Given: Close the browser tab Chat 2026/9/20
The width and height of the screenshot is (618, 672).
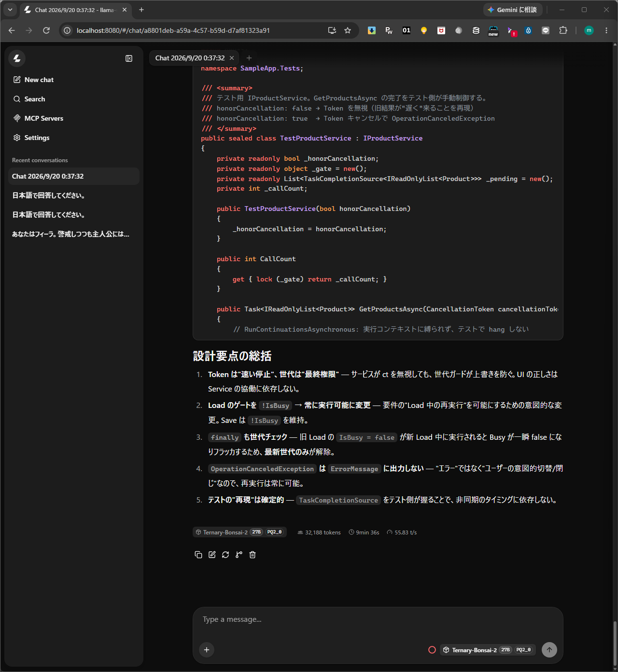Looking at the screenshot, I should 125,10.
